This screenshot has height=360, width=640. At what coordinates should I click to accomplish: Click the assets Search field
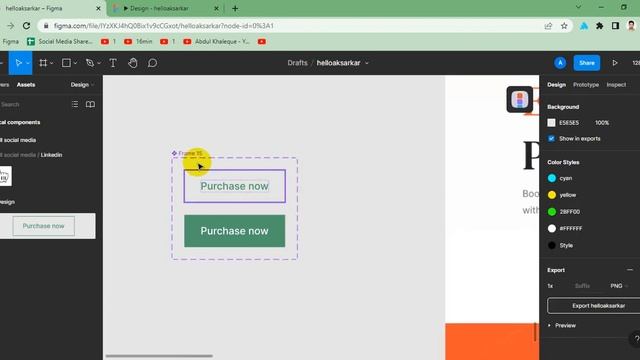[33, 104]
